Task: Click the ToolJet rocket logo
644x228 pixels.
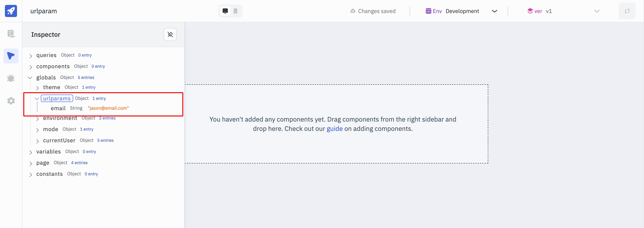Action: (11, 11)
